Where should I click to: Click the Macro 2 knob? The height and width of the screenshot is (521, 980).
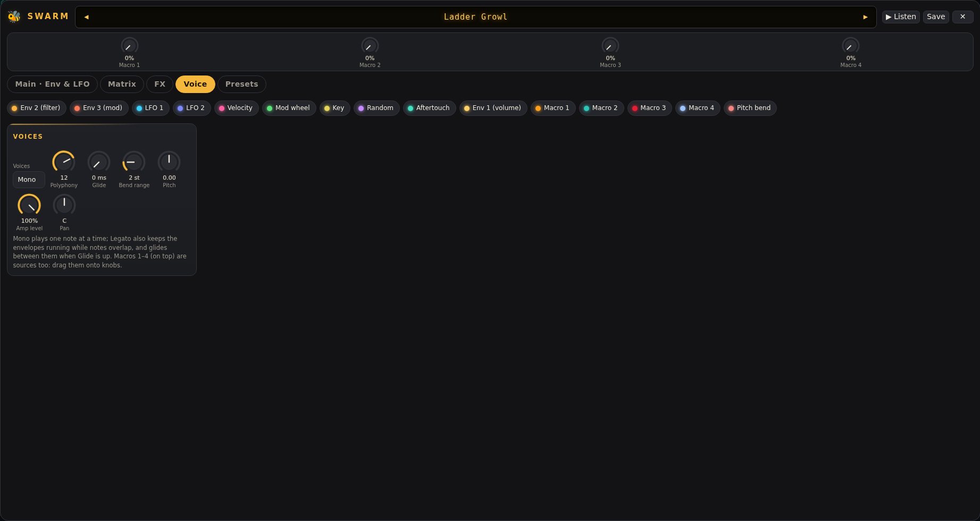pyautogui.click(x=370, y=46)
